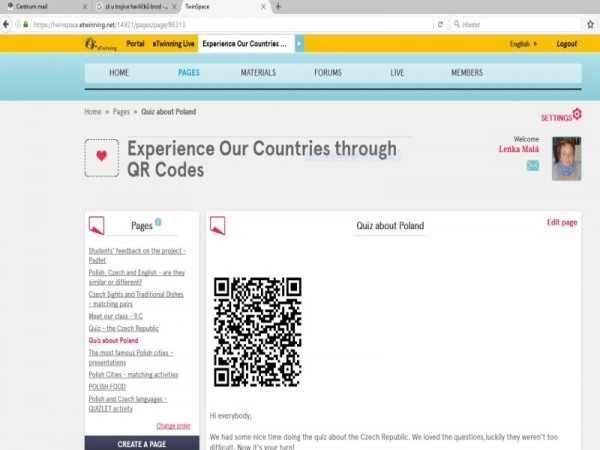Open Polish, Czech and English comparison page
This screenshot has height=450, width=600.
[x=137, y=277]
